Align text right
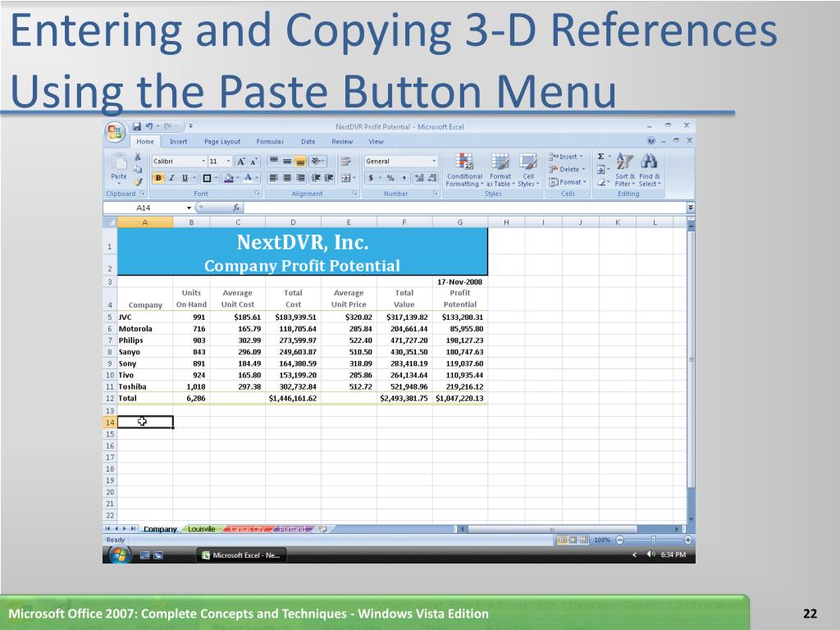The width and height of the screenshot is (840, 630). pyautogui.click(x=300, y=178)
